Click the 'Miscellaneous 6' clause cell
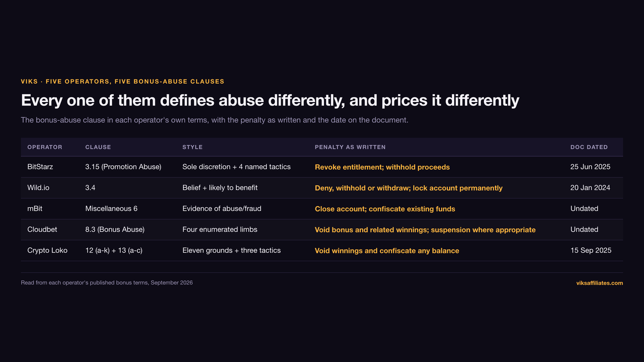The height and width of the screenshot is (362, 644). tap(111, 209)
